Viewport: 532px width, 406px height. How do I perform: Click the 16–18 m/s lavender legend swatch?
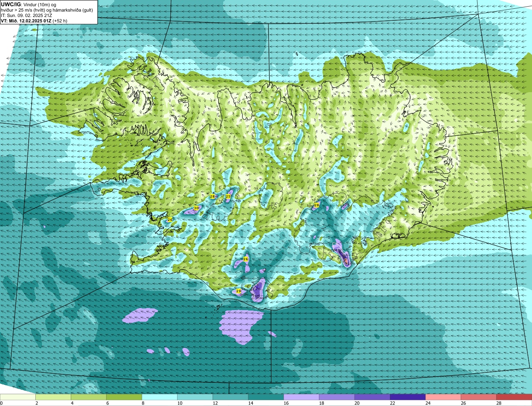point(301,397)
